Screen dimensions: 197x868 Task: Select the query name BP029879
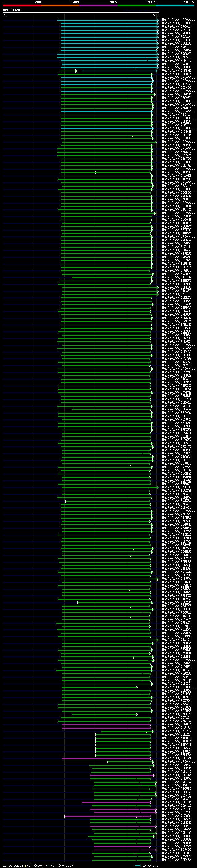pos(11,10)
